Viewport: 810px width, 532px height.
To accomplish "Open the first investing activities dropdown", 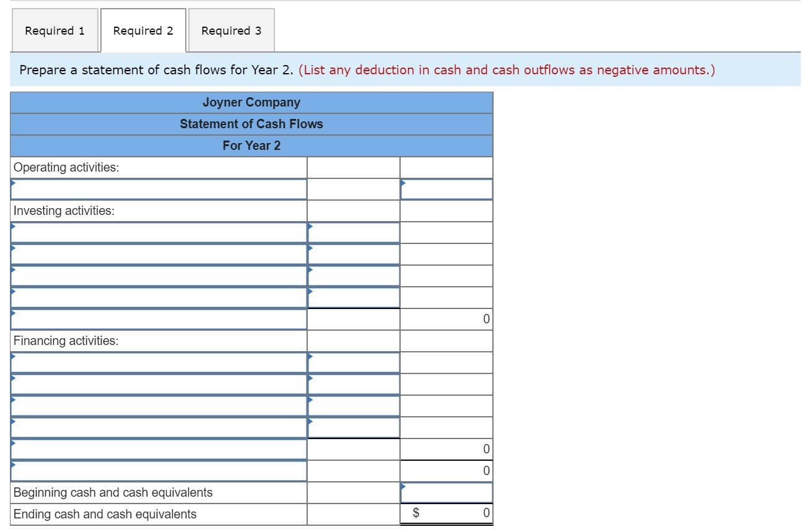I will pyautogui.click(x=158, y=232).
